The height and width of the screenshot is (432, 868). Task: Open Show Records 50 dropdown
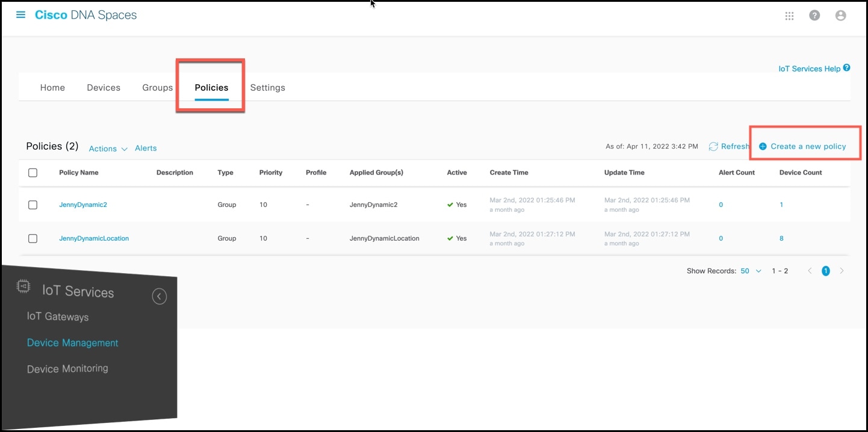tap(751, 271)
